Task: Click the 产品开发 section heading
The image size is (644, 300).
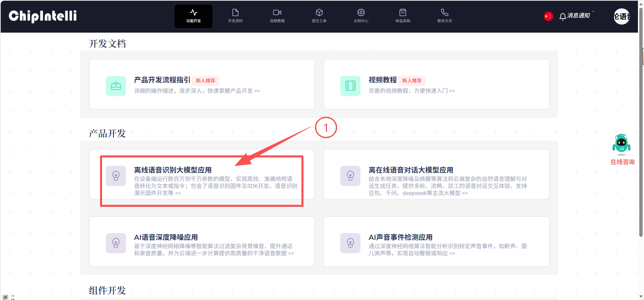Action: tap(107, 134)
